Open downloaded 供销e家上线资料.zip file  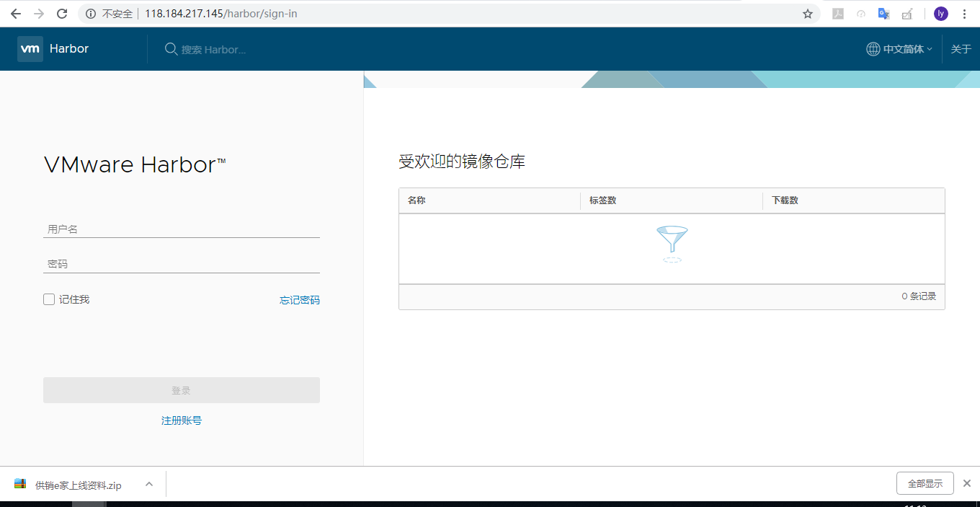click(x=78, y=485)
